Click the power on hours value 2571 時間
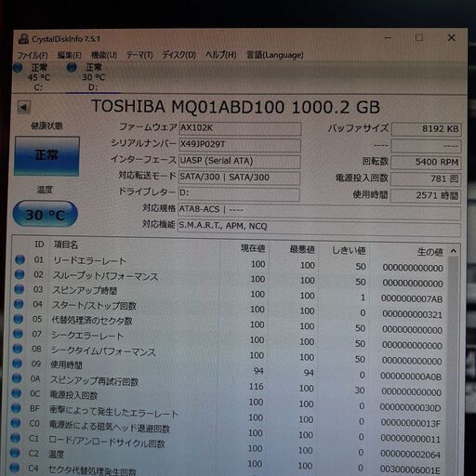The width and height of the screenshot is (476, 476). [426, 195]
